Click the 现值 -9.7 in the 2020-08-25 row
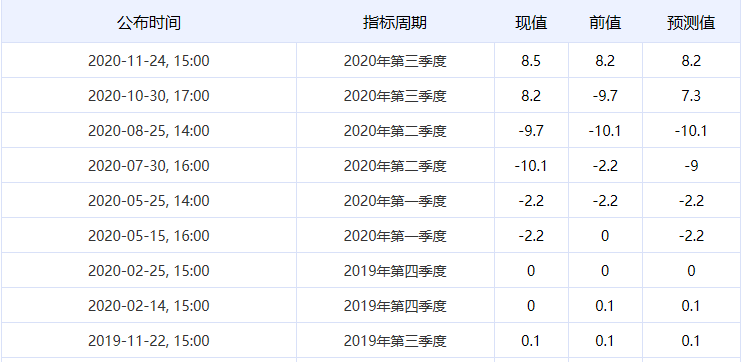The image size is (745, 362). click(x=531, y=131)
